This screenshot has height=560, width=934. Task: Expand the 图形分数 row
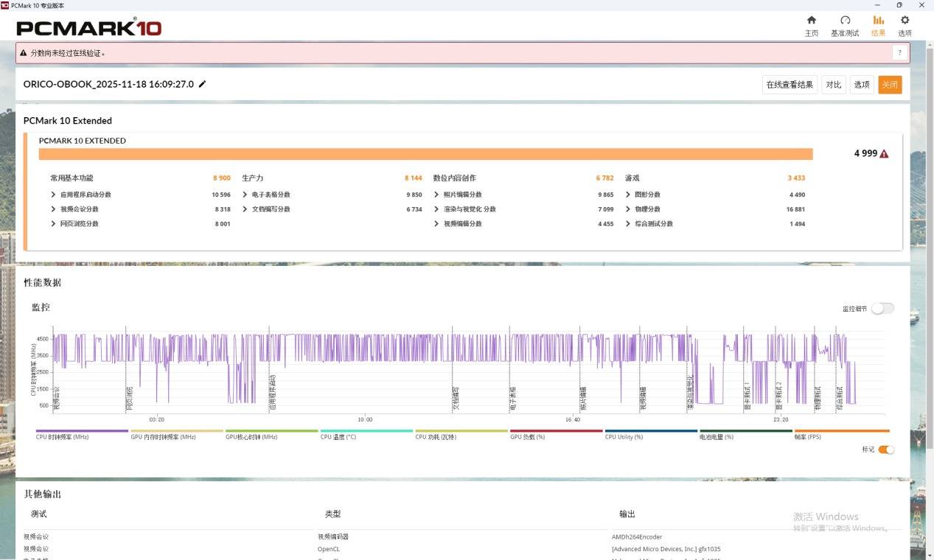(x=629, y=195)
